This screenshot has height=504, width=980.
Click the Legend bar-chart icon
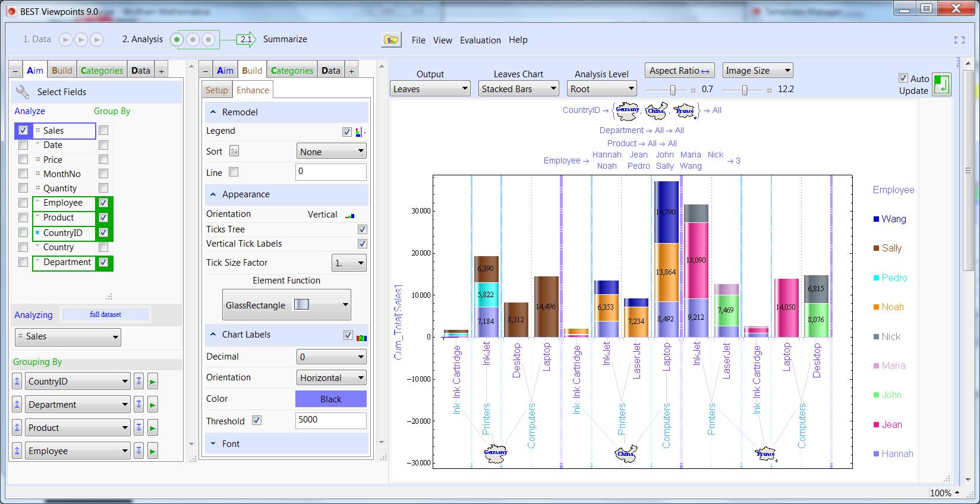tap(360, 132)
